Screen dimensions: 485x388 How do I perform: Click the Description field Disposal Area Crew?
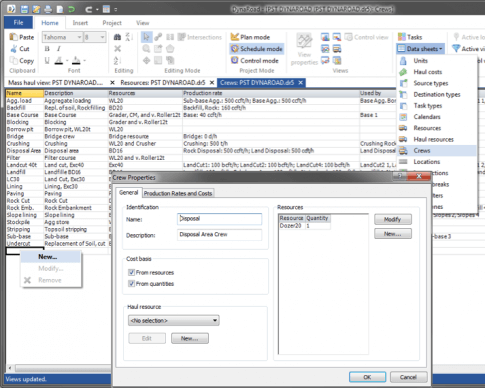pyautogui.click(x=219, y=235)
